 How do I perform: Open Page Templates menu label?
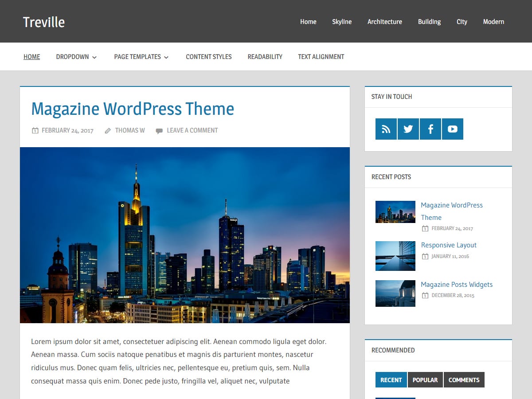[137, 57]
